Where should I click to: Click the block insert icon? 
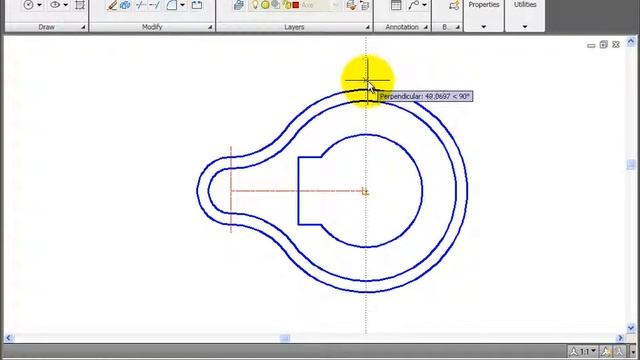click(454, 5)
